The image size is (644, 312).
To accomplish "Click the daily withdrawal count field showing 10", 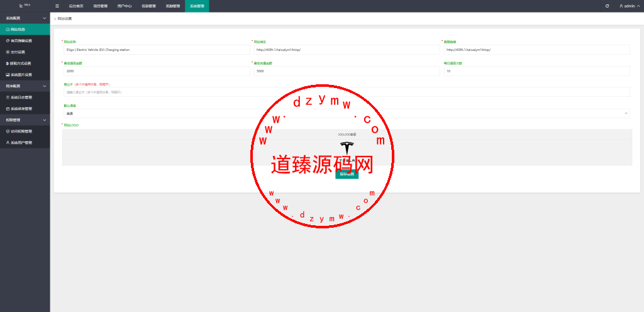I will point(537,71).
